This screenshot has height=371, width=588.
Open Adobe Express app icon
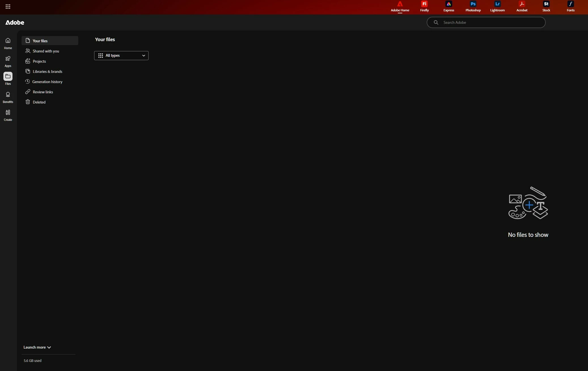[x=449, y=6]
